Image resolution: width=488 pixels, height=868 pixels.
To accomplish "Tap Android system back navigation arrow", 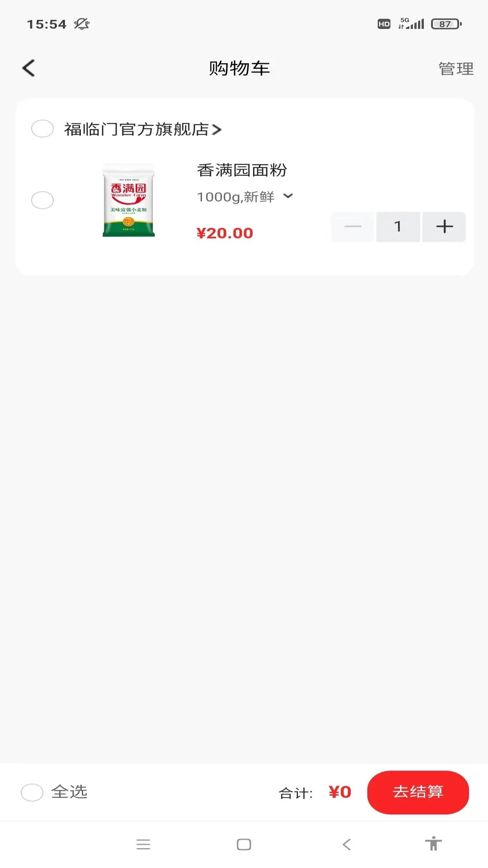I will 347,844.
